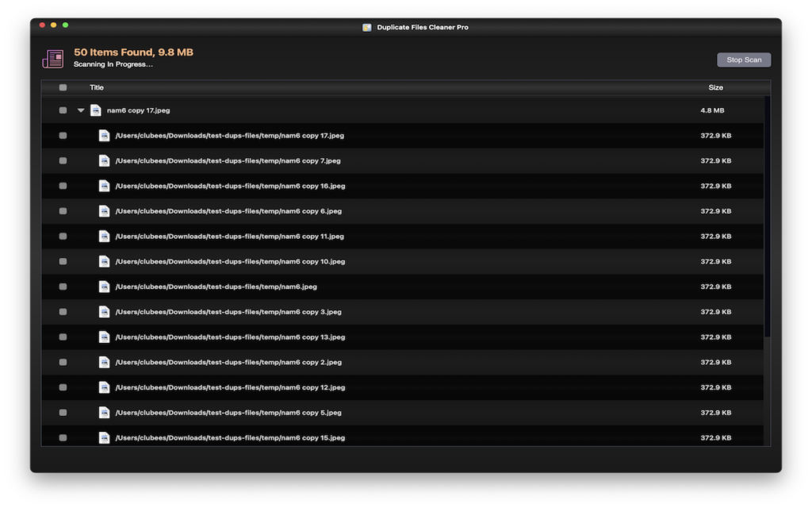
Task: Click file icon of nam6 copy 10.jpeg
Action: point(104,261)
